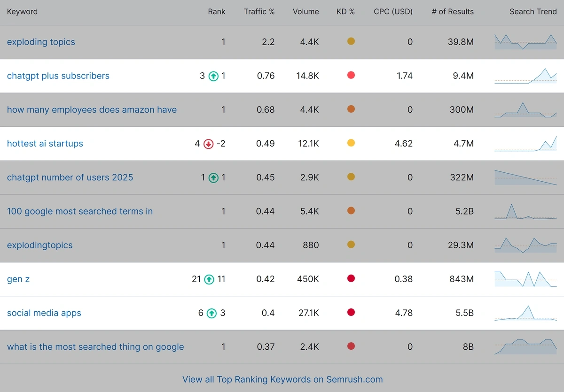Click the # of Results column header
This screenshot has height=392, width=564.
click(453, 12)
